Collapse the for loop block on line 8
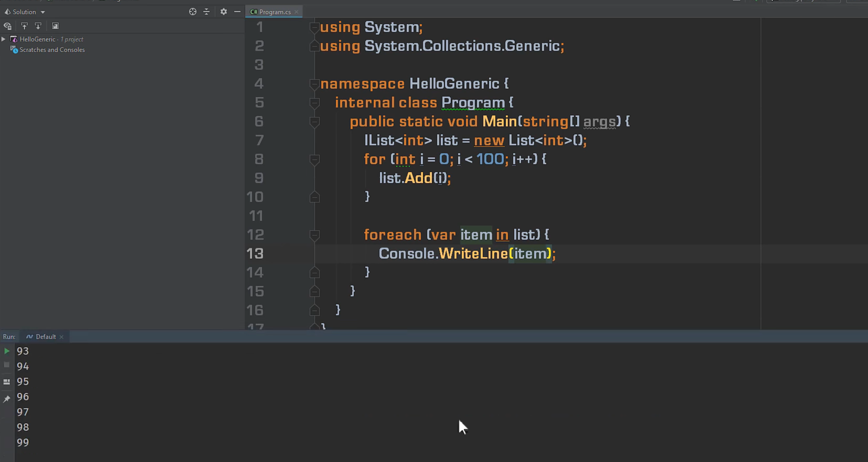This screenshot has width=868, height=462. click(x=315, y=159)
